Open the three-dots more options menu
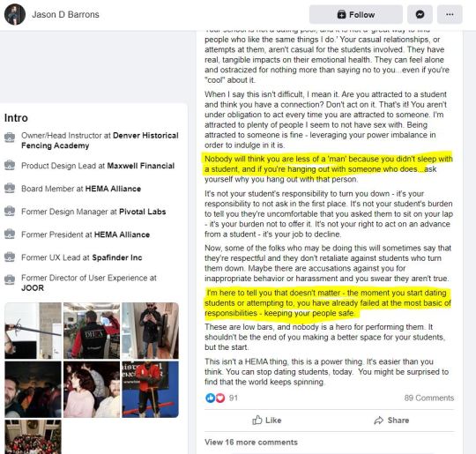Screen dimensions: 476x454 [450, 14]
